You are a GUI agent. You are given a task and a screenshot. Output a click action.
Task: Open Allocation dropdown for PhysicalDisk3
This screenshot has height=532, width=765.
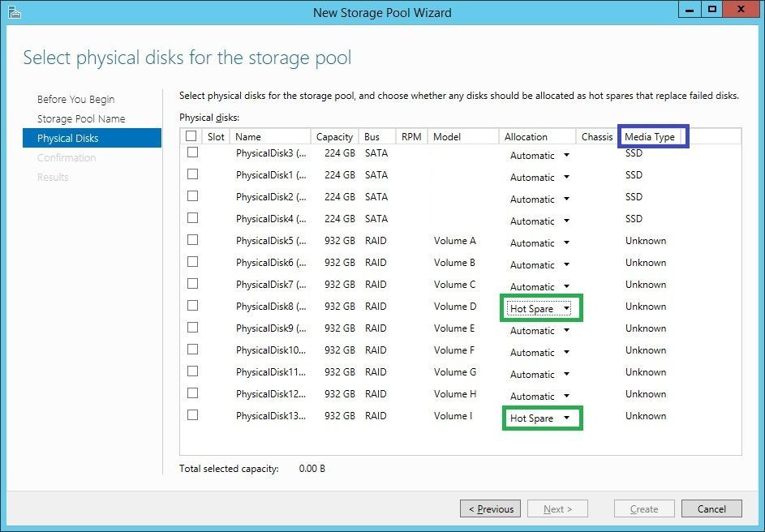pyautogui.click(x=539, y=156)
